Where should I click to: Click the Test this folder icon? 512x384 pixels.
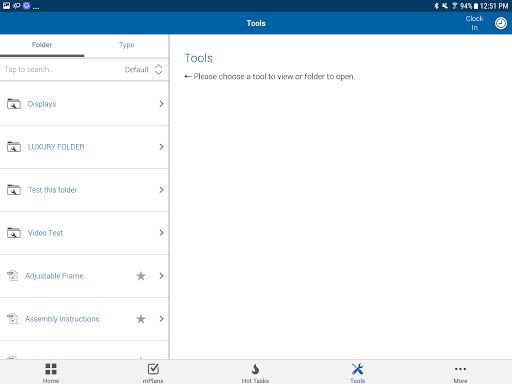(x=14, y=190)
